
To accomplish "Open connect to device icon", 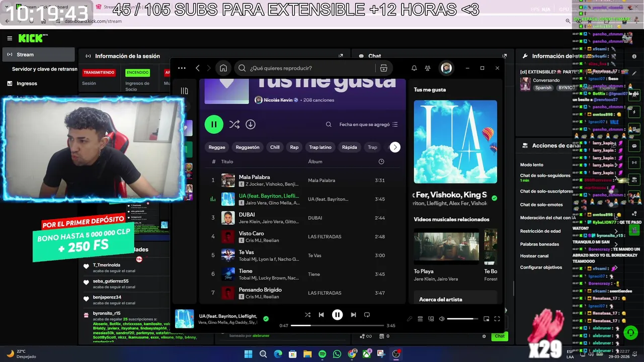I will click(x=431, y=319).
